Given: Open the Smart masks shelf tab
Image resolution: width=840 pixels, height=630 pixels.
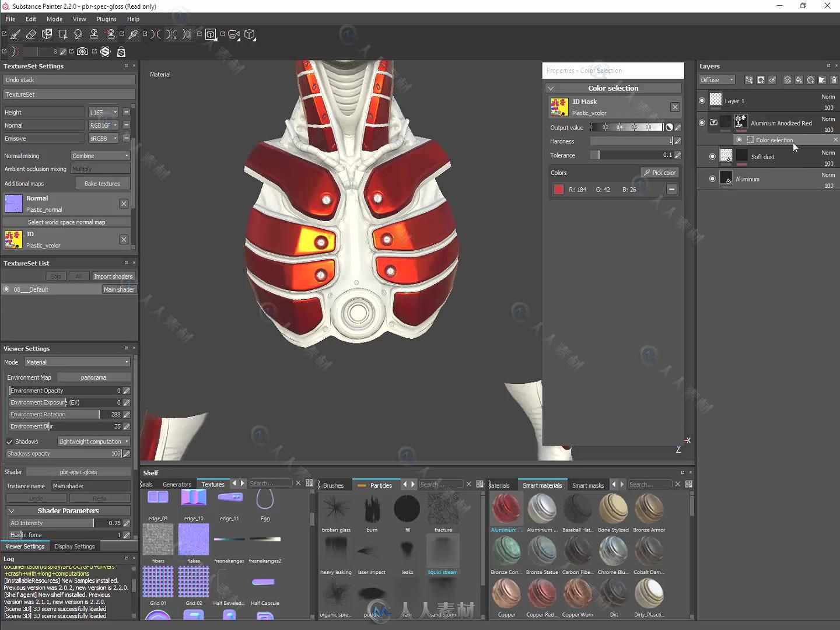Looking at the screenshot, I should click(x=588, y=485).
